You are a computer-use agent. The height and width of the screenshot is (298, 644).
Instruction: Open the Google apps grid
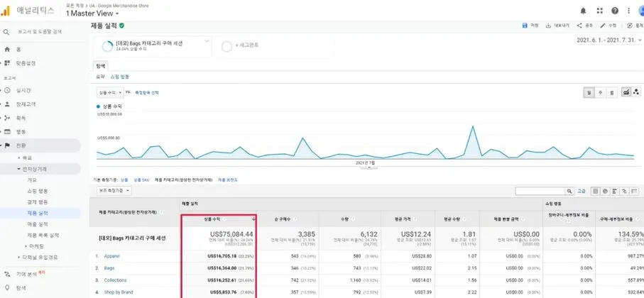coord(600,11)
